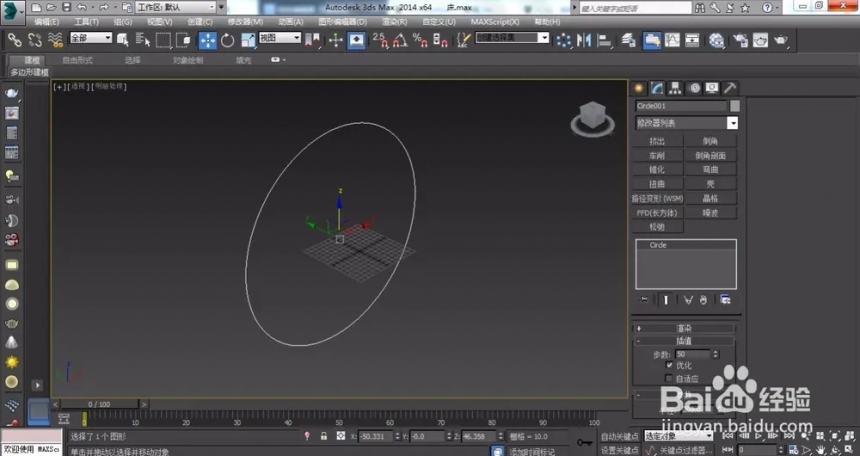Toggle the 2.5D Snaps button

[x=380, y=40]
